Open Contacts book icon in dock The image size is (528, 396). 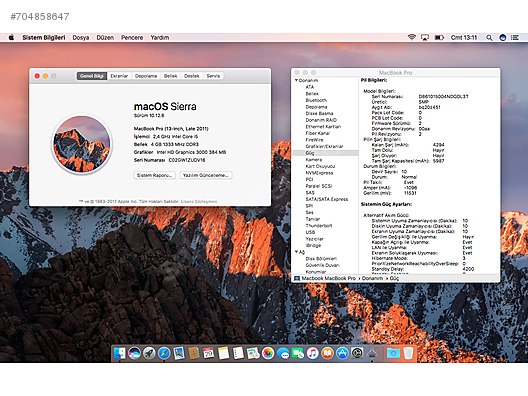[194, 353]
